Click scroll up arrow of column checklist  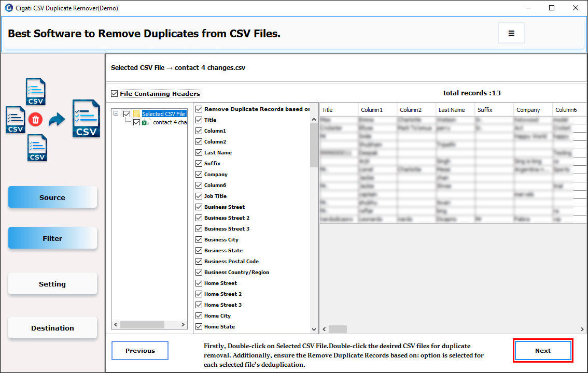tap(314, 120)
